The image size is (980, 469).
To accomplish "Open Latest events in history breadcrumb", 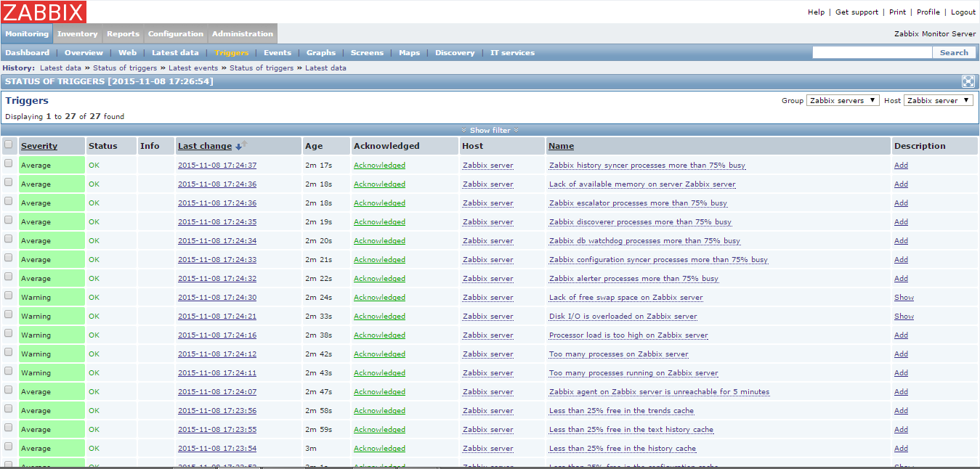I will point(193,68).
